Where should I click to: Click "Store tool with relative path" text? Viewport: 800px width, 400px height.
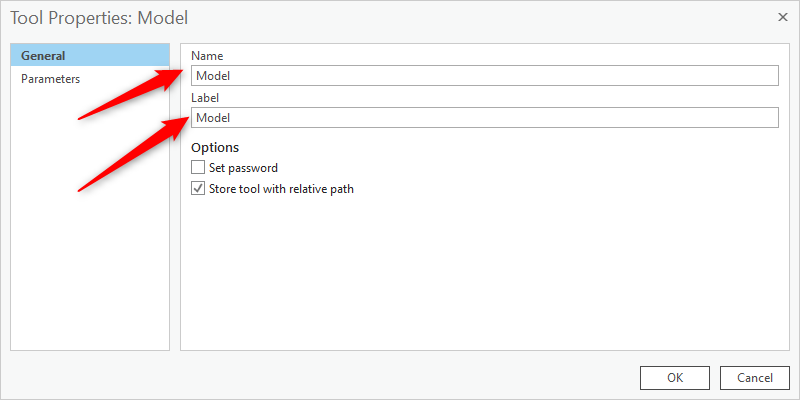281,189
